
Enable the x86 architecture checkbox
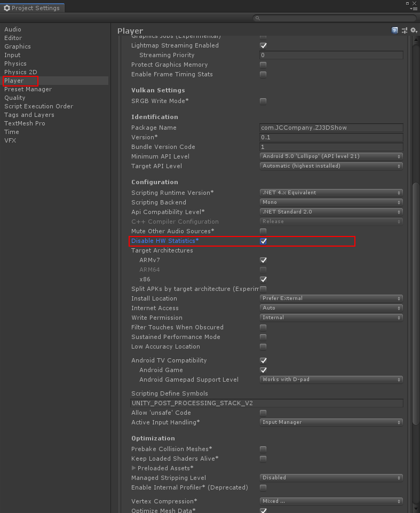[263, 279]
